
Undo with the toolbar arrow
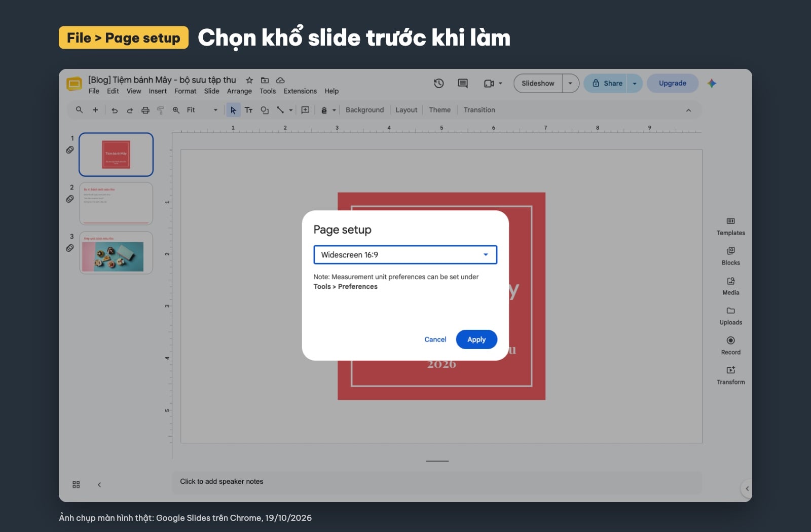click(115, 110)
